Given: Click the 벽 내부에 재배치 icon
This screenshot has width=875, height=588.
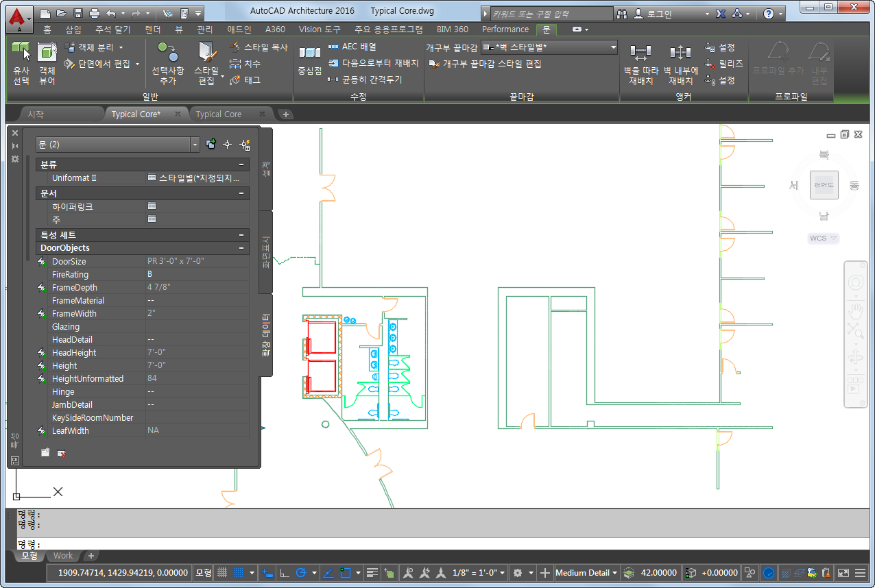Looking at the screenshot, I should pos(680,53).
